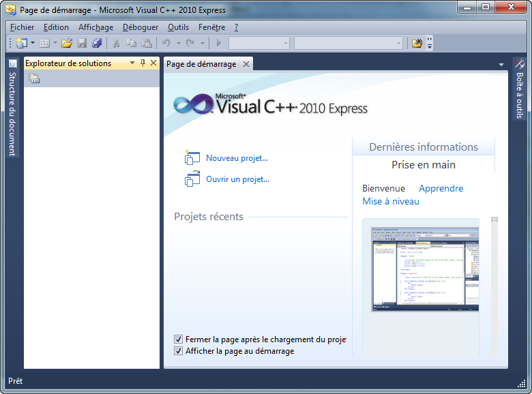Viewport: 532px width, 394px height.
Task: Click the Cut scissors icon
Action: tap(116, 43)
